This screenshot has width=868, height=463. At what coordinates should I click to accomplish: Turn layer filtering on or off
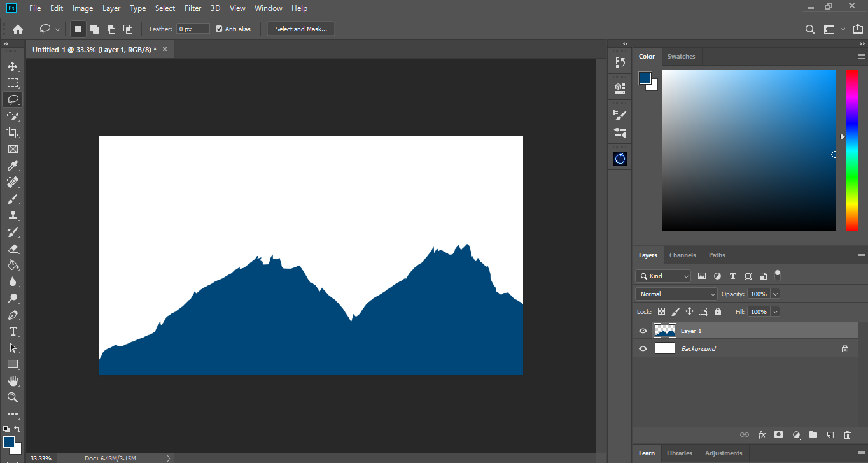pyautogui.click(x=778, y=276)
